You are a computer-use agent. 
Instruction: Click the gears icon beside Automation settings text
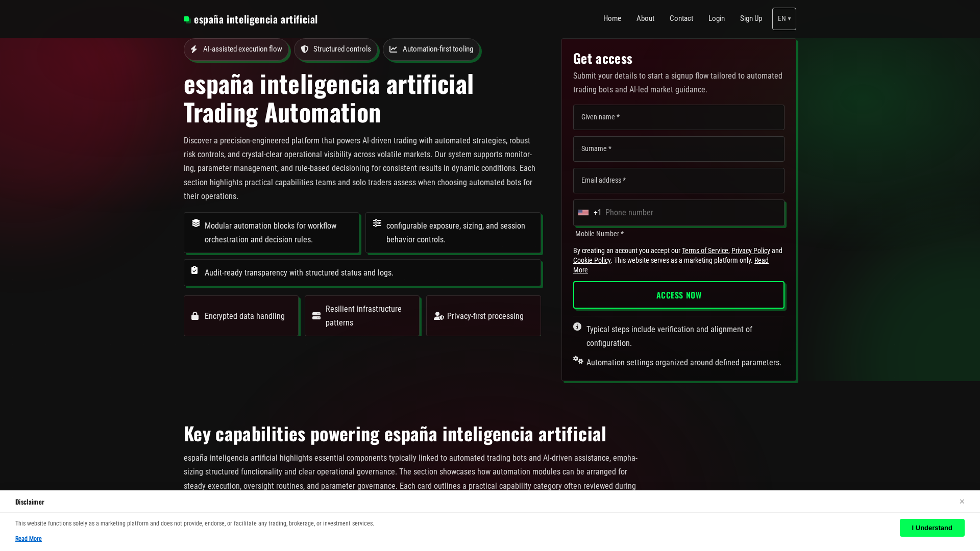click(x=578, y=360)
